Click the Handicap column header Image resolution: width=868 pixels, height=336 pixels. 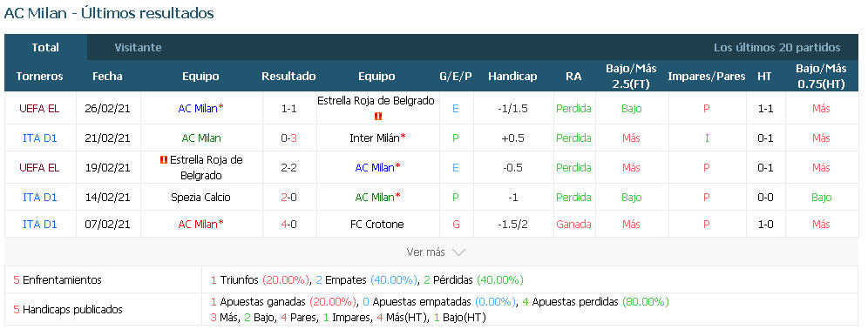(512, 77)
